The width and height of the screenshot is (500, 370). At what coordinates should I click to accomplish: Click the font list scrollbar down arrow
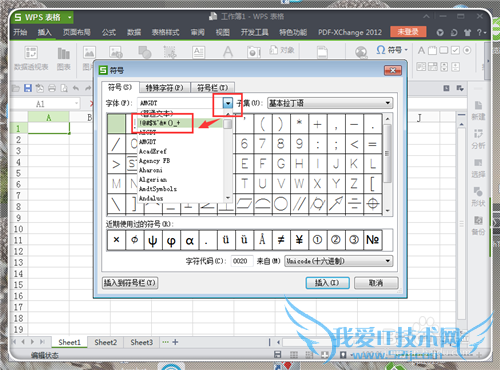[228, 198]
